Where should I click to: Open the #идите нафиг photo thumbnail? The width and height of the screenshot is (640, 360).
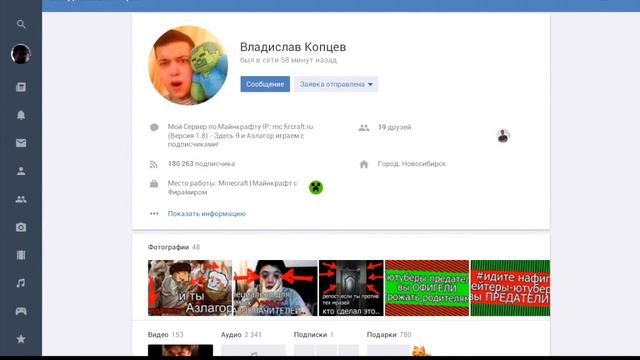(x=510, y=288)
